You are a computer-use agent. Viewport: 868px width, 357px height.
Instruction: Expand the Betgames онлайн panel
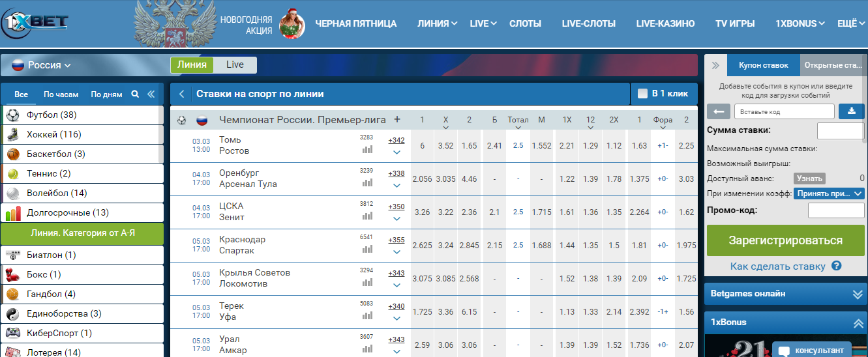coord(858,294)
